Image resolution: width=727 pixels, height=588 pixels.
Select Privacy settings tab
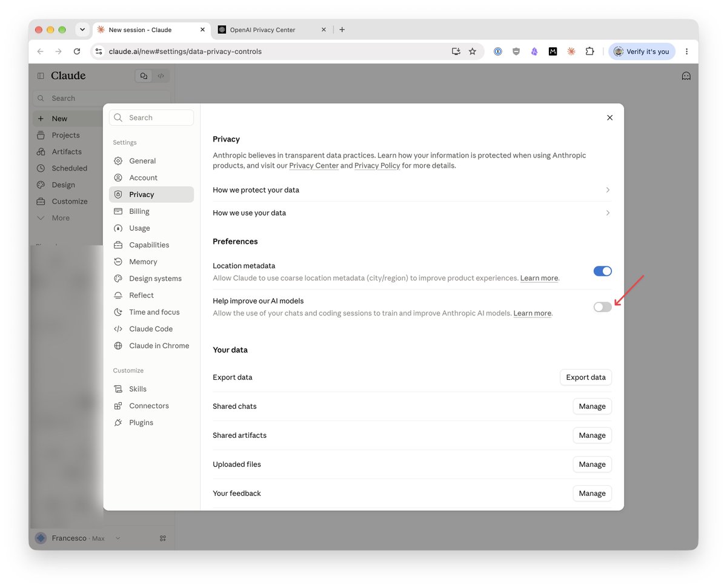coord(151,194)
